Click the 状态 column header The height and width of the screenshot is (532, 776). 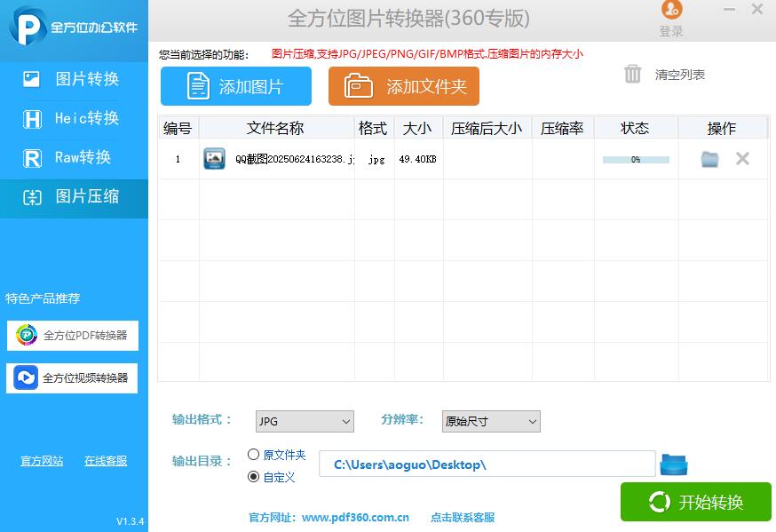coord(636,128)
